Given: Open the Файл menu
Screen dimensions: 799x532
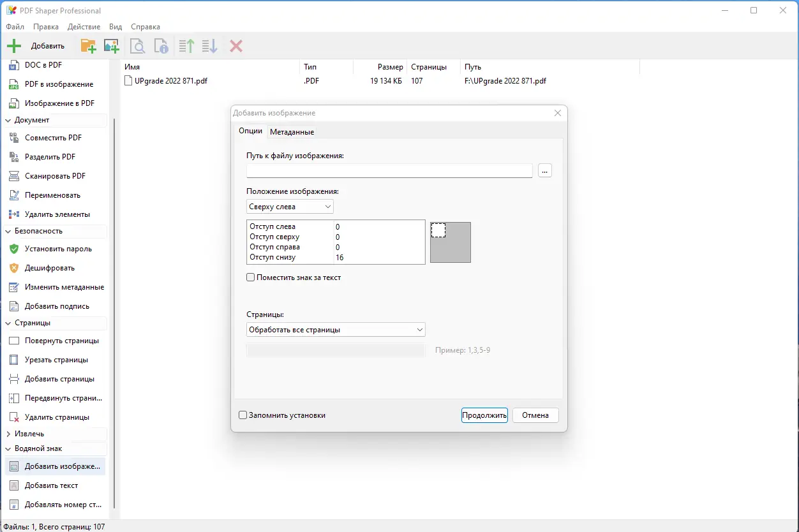Looking at the screenshot, I should coord(15,27).
